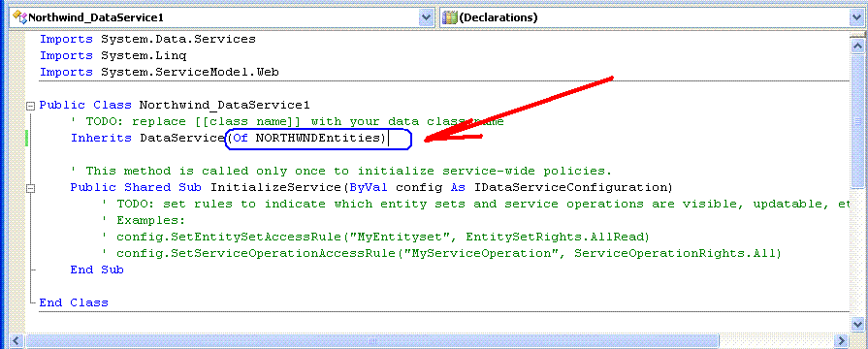Open the Northwind_DataService1 class dropdown arrow
The height and width of the screenshot is (349, 868).
pyautogui.click(x=426, y=17)
